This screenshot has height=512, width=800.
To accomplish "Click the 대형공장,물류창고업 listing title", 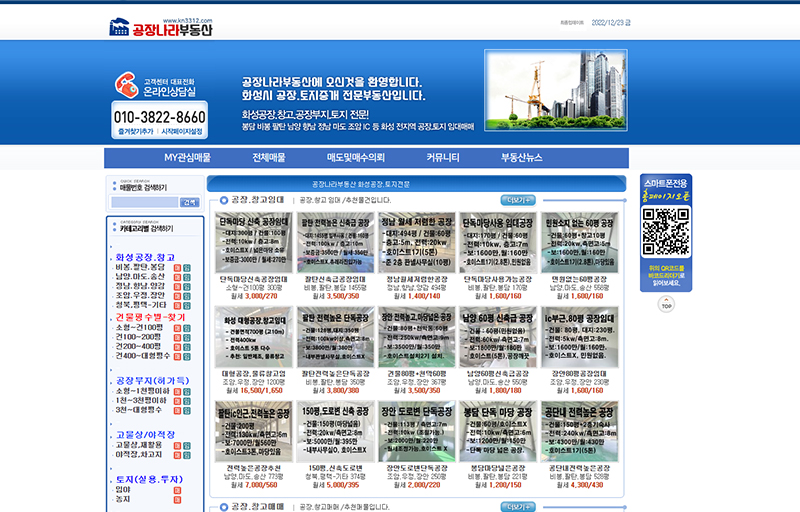I will 254,374.
